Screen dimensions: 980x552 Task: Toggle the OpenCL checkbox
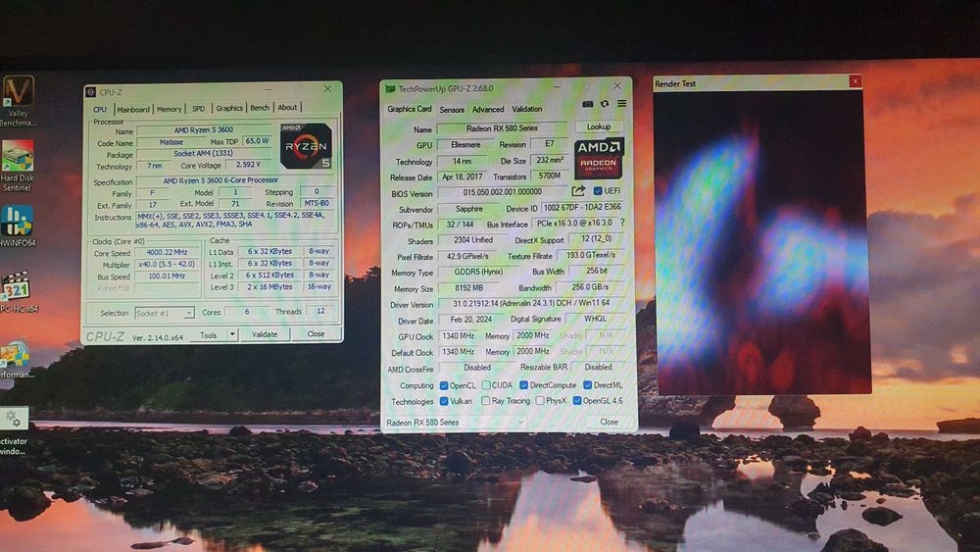point(444,385)
